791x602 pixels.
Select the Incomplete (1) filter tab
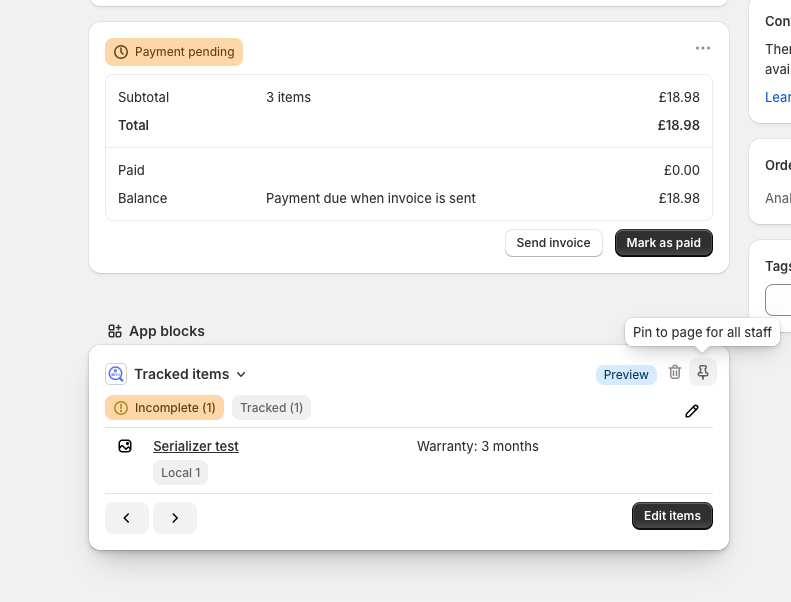click(x=164, y=408)
